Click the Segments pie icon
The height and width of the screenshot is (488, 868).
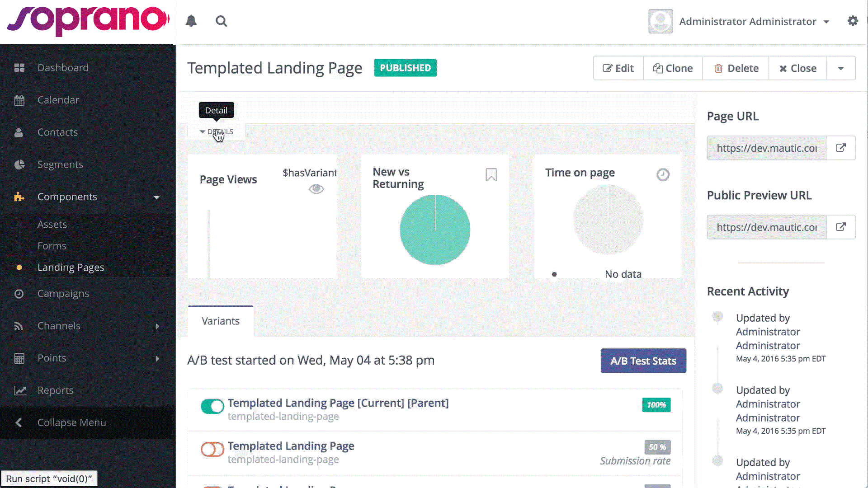point(19,165)
